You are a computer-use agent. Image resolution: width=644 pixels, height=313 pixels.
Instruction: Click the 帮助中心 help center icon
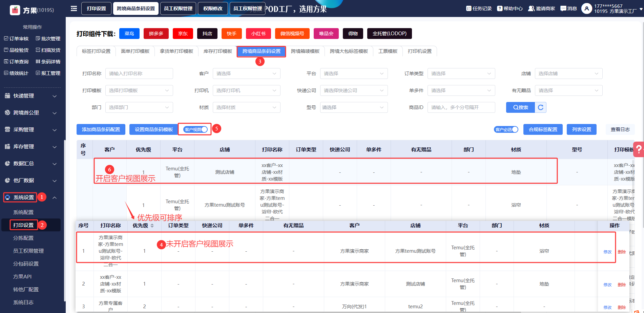click(x=500, y=8)
